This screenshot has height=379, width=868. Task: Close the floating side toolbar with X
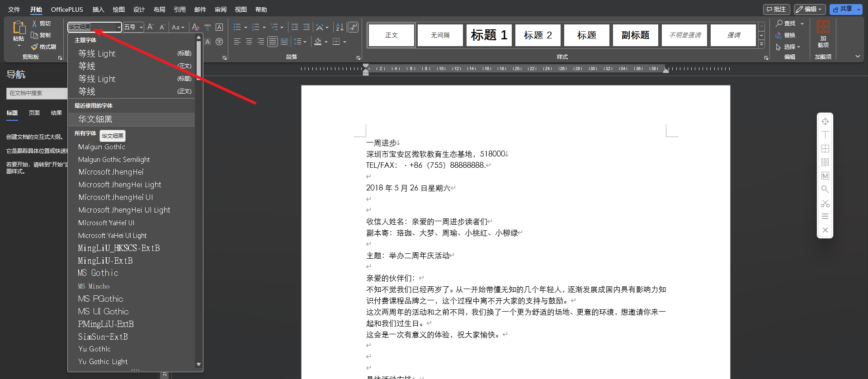pos(825,230)
